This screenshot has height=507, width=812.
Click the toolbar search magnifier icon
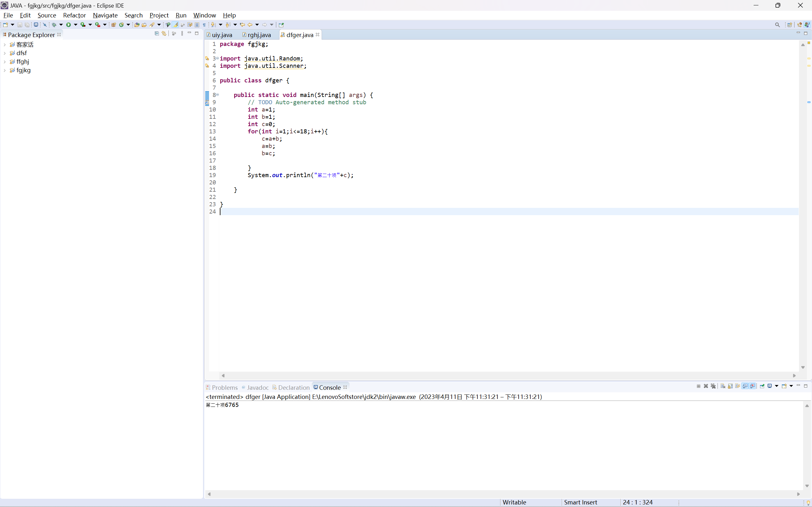(777, 24)
